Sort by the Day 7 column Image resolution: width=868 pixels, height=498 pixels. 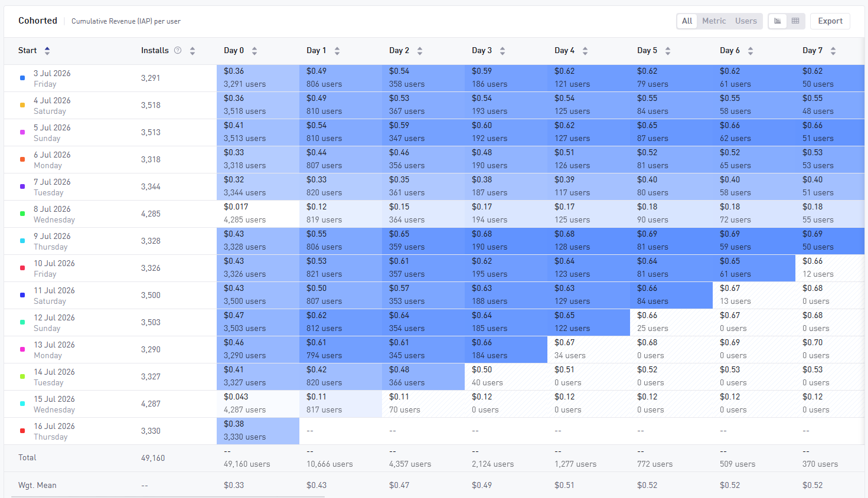tap(833, 51)
